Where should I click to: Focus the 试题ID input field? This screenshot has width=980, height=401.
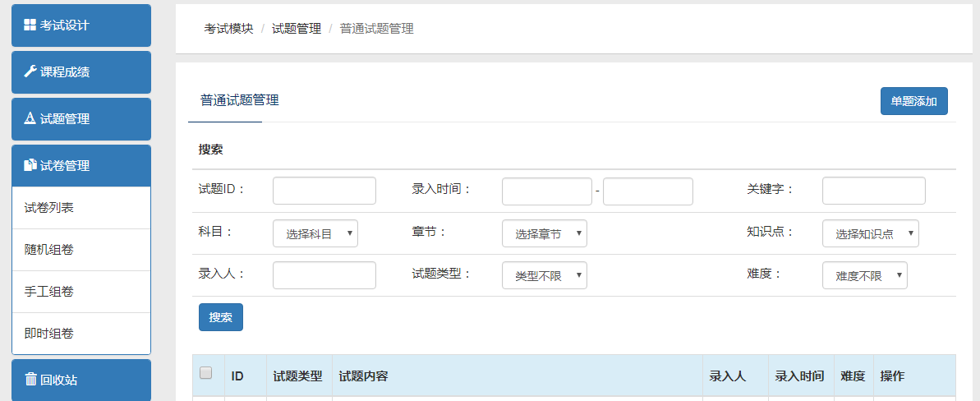tap(324, 191)
